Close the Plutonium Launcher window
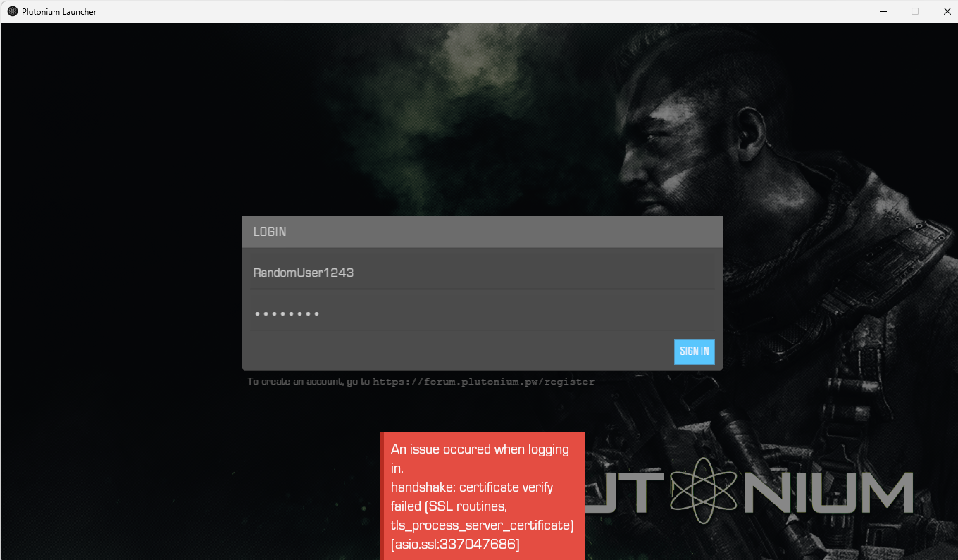This screenshot has height=560, width=958. tap(947, 11)
